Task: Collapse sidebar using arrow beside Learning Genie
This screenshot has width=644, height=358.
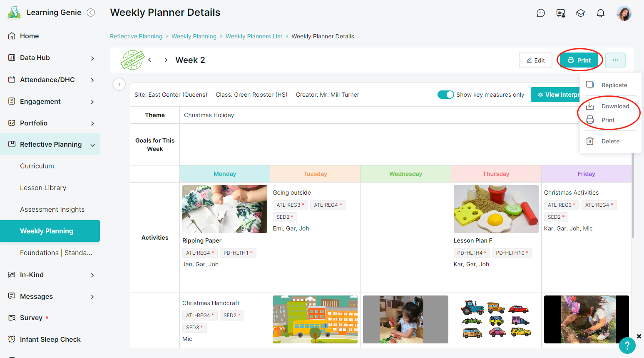Action: coord(91,13)
